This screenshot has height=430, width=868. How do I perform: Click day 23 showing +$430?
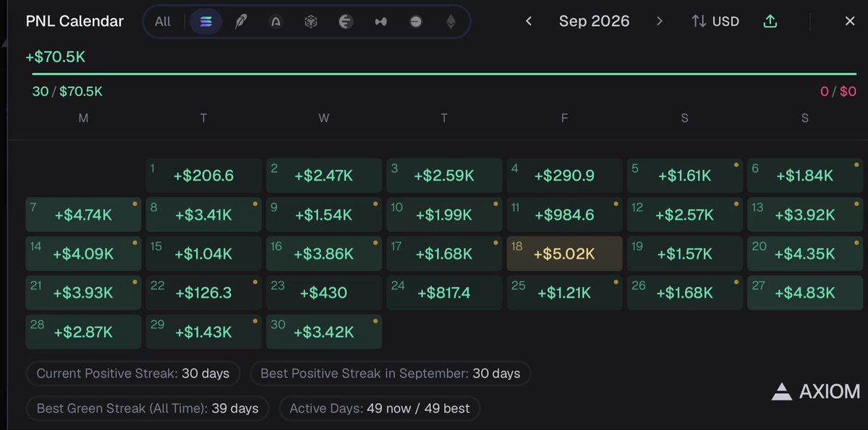click(323, 293)
